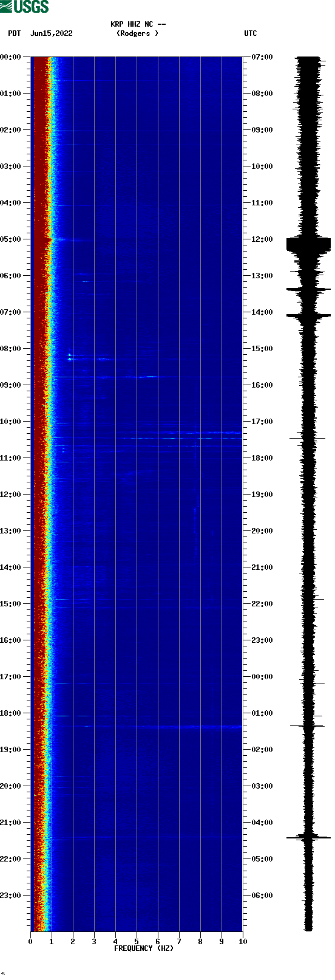335x980 pixels.
Task: Click the 05:00 PDT time label
Action: 11,239
